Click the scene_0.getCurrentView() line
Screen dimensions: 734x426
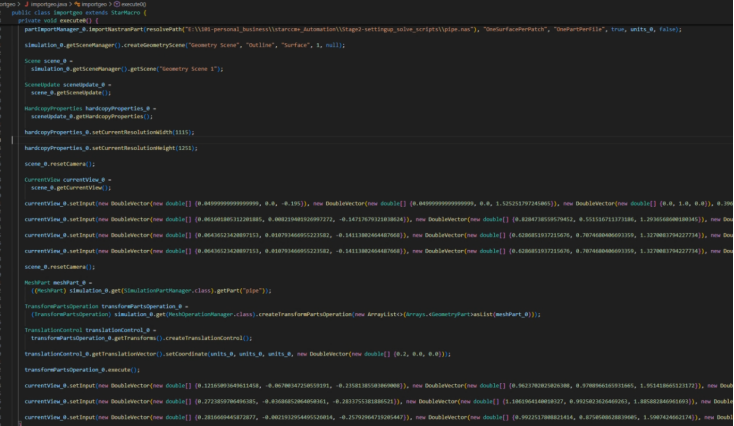pos(71,188)
